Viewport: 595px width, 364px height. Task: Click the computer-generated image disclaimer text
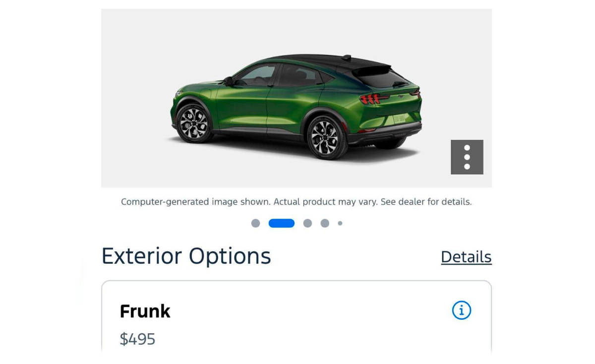(x=297, y=202)
